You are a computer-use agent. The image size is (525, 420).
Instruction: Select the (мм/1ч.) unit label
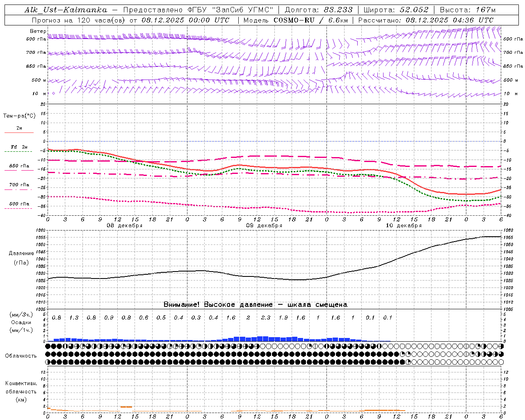tap(21, 330)
